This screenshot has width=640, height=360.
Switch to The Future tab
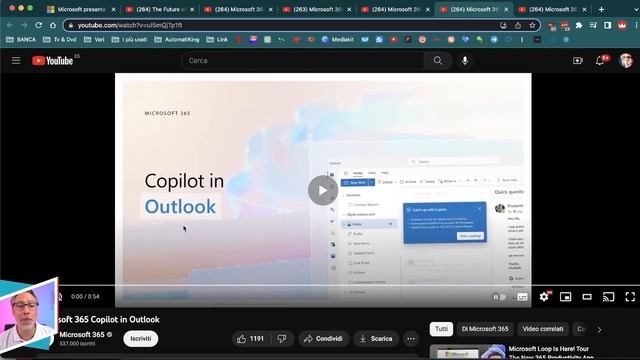[x=159, y=9]
